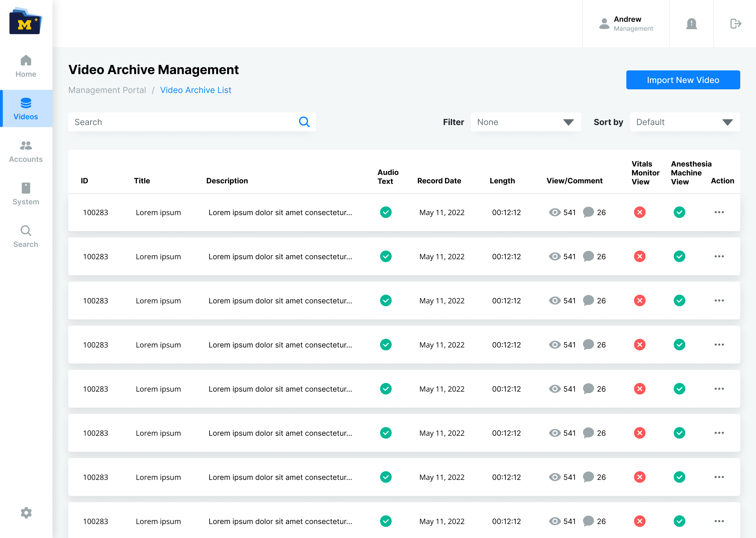
Task: Click second row's red Vitals Monitor X
Action: (639, 256)
